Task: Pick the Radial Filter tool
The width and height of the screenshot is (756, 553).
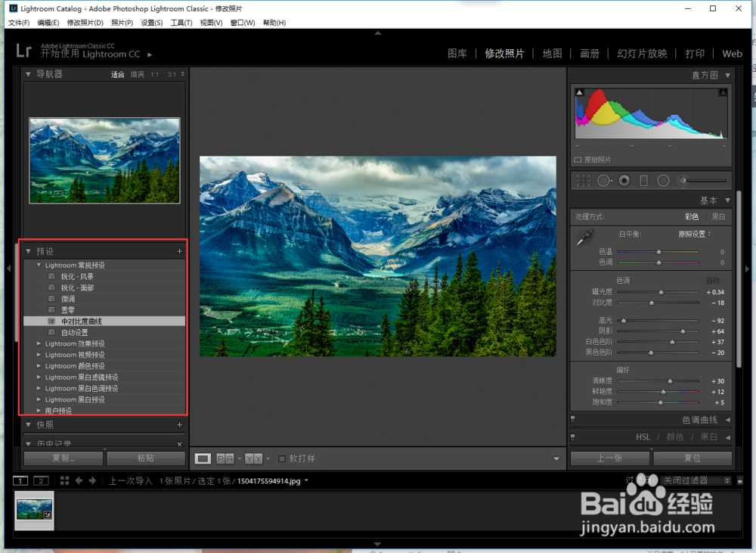Action: point(663,181)
